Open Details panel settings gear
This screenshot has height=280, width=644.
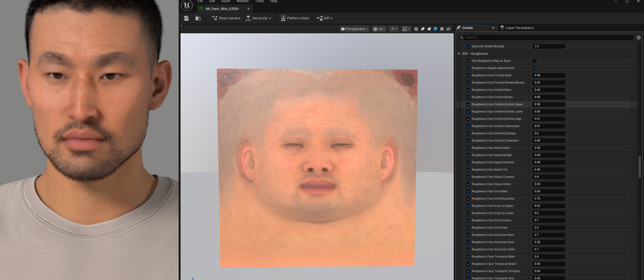639,37
